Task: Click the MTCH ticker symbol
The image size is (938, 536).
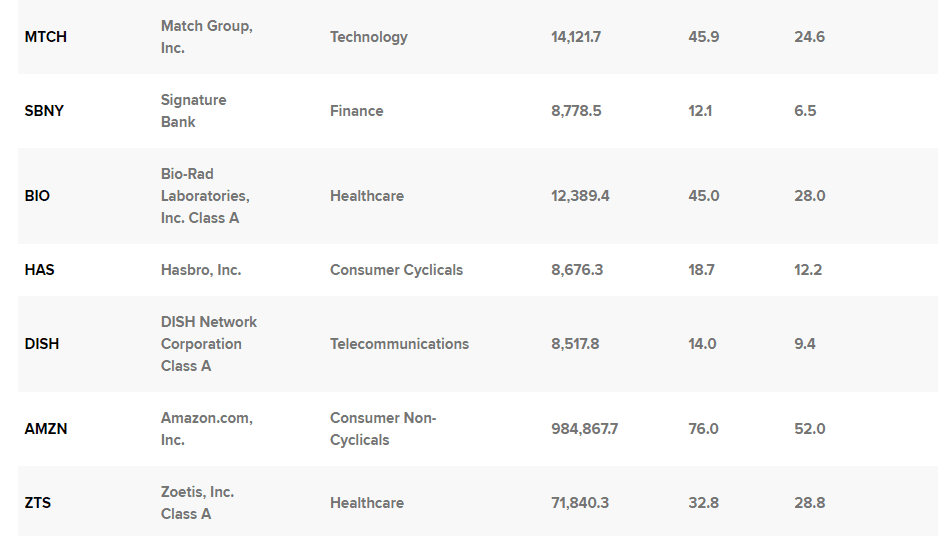Action: 46,37
